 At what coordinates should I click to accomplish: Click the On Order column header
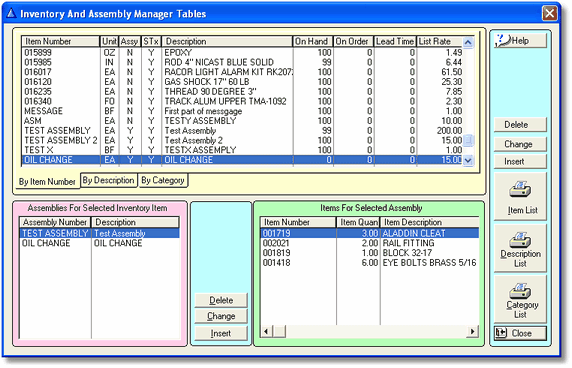[x=354, y=42]
